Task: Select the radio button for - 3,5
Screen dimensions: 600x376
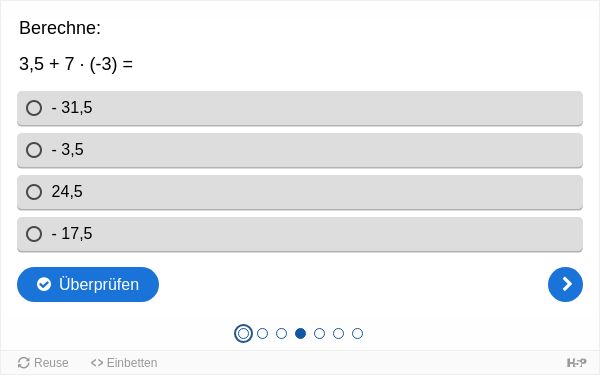Action: 34,150
